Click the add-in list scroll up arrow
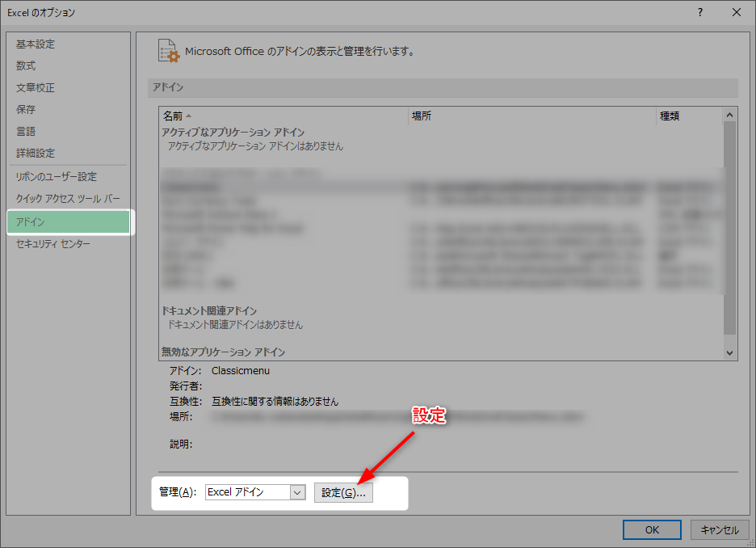 tap(729, 115)
